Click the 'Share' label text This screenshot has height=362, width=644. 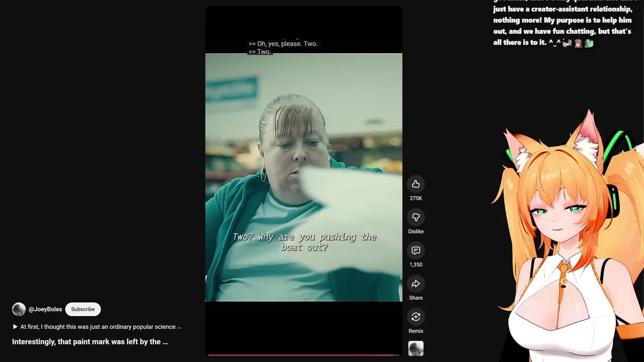pyautogui.click(x=416, y=298)
